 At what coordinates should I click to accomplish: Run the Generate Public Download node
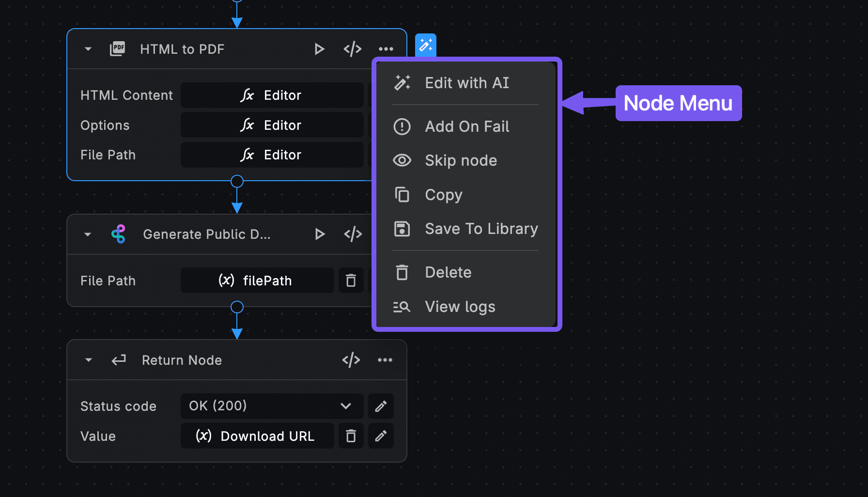pos(319,234)
